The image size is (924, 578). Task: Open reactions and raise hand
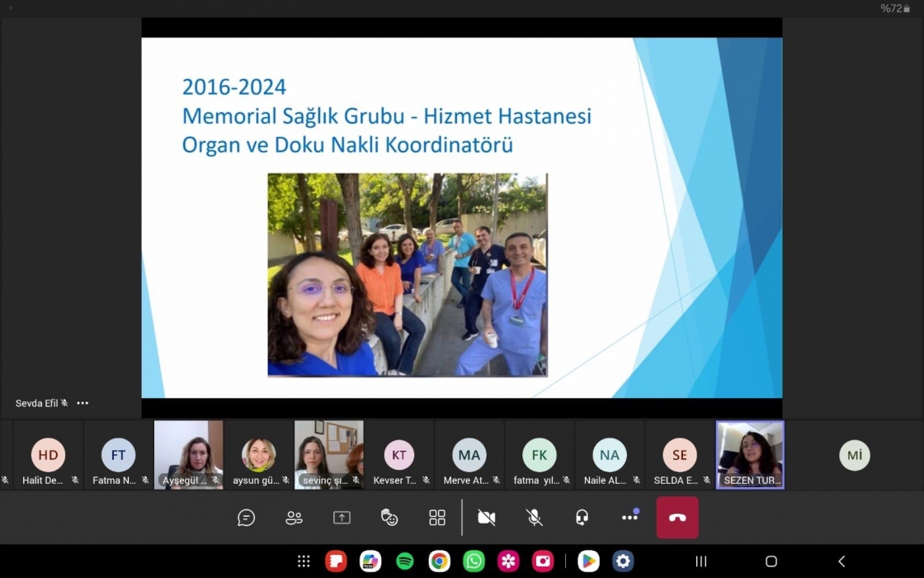(389, 518)
